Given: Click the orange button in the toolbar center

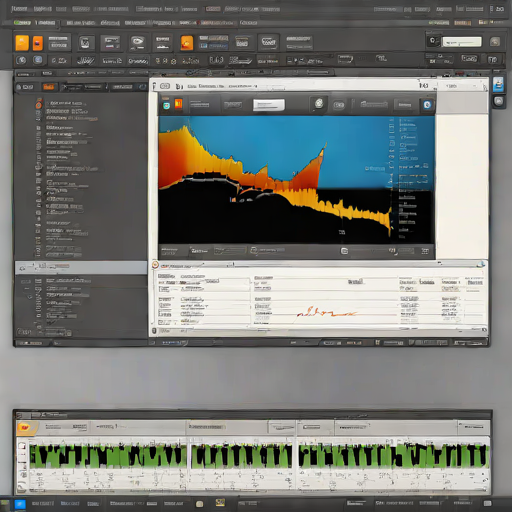Looking at the screenshot, I should tap(187, 43).
